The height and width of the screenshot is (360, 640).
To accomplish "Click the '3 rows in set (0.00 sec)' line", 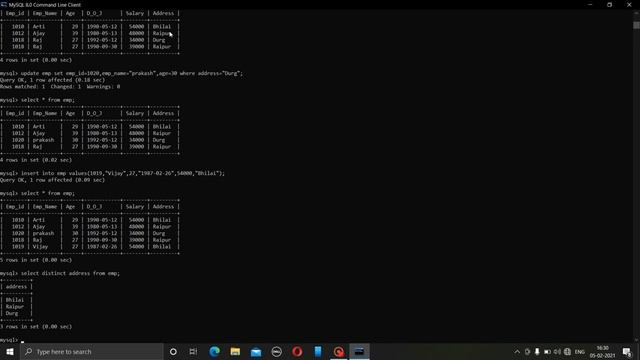I will pos(36,327).
